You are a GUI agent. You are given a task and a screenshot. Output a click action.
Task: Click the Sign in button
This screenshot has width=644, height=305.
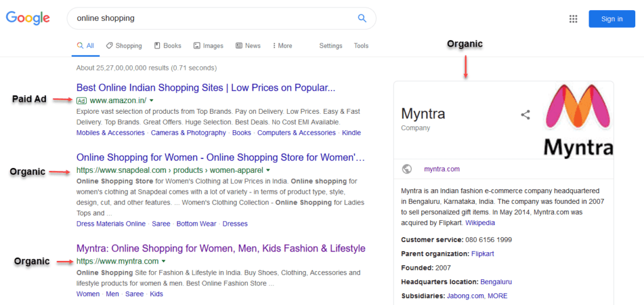click(x=611, y=19)
